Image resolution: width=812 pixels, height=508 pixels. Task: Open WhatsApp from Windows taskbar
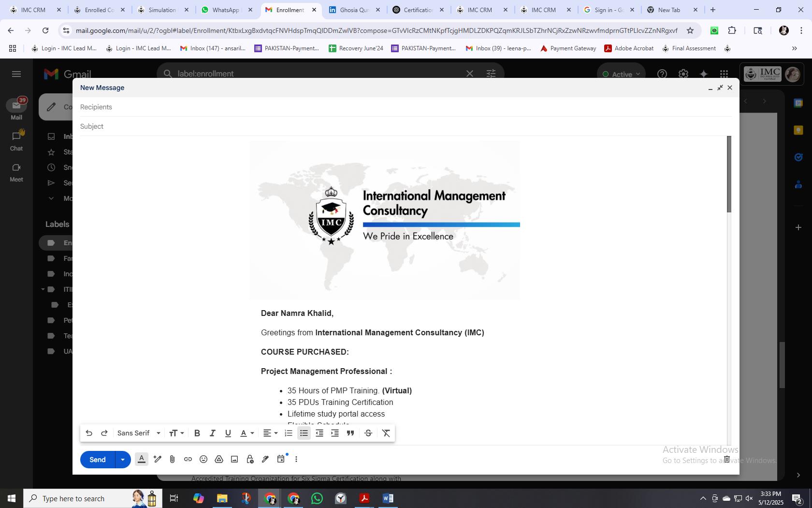(x=317, y=498)
